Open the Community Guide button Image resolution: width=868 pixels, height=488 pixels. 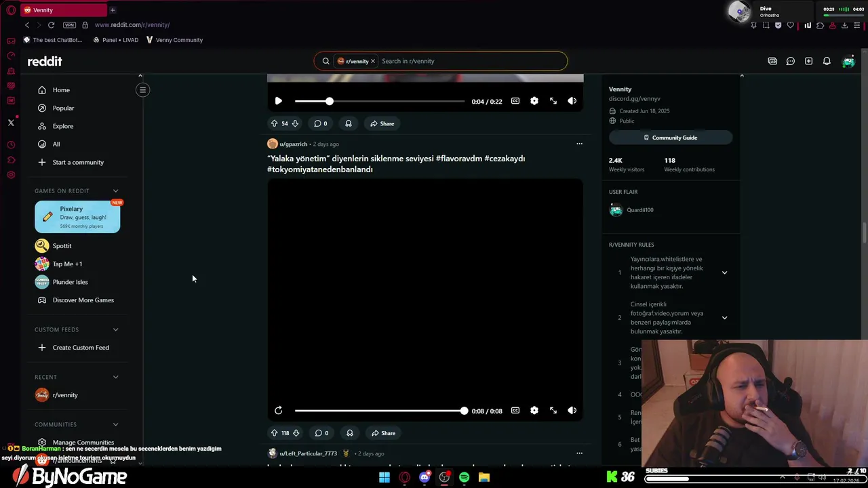[x=671, y=138]
